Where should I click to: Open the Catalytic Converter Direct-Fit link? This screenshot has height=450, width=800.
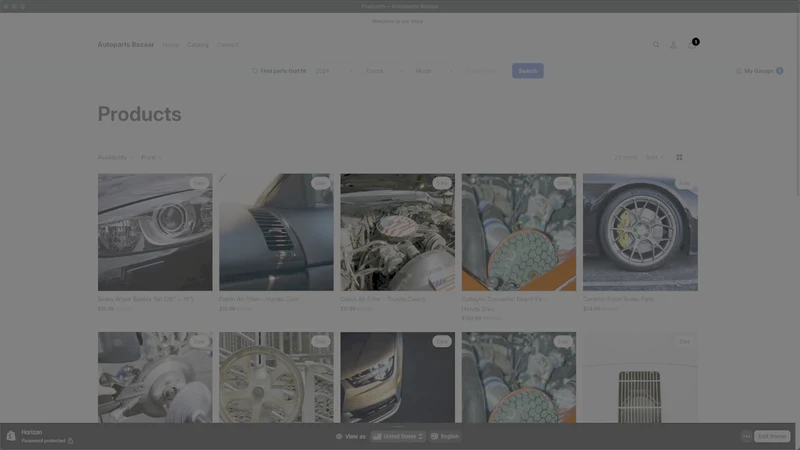click(503, 304)
